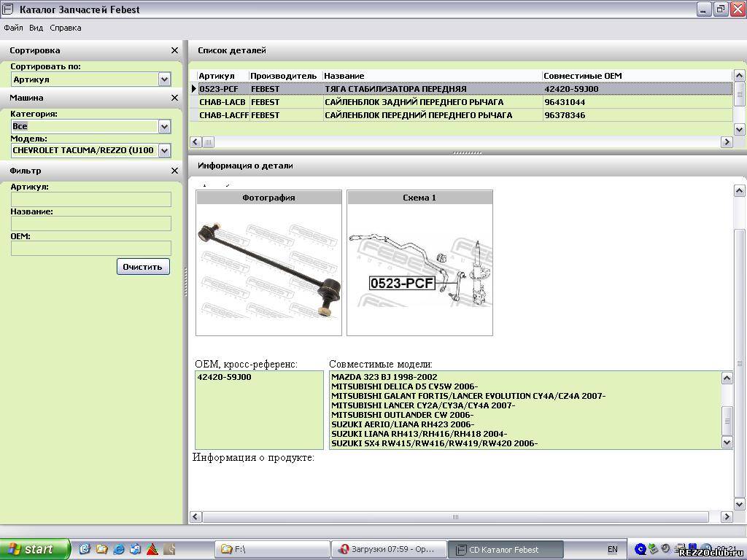This screenshot has width=747, height=560.
Task: Select MITSUBISHI OUTLANDER CW 2006- line
Action: [402, 415]
